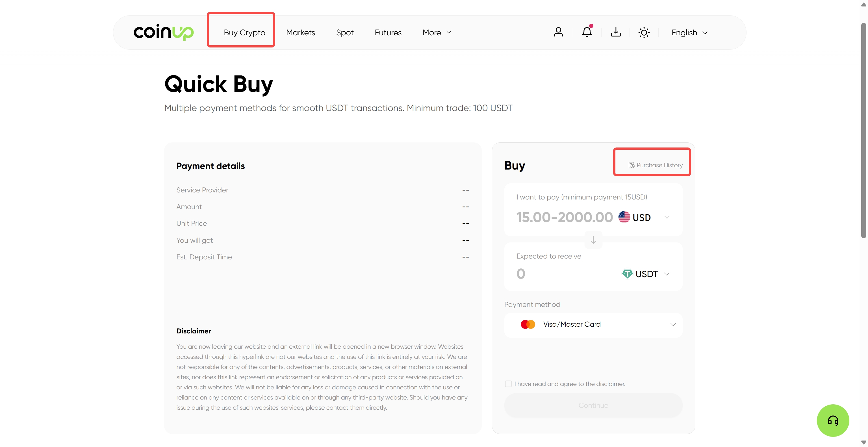Click the 'Service Provider' label

(202, 190)
